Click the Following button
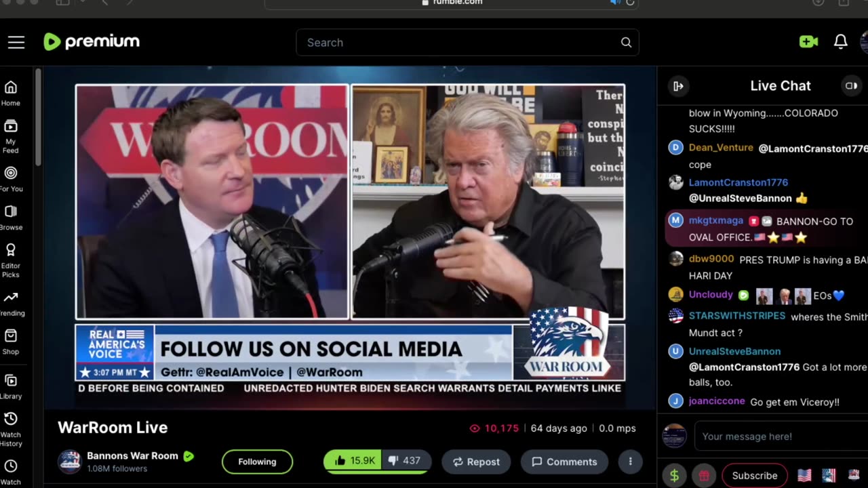 point(257,462)
